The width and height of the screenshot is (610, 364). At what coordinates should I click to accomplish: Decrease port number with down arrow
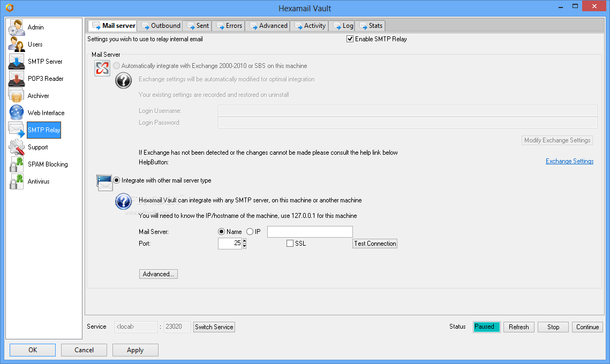(245, 246)
